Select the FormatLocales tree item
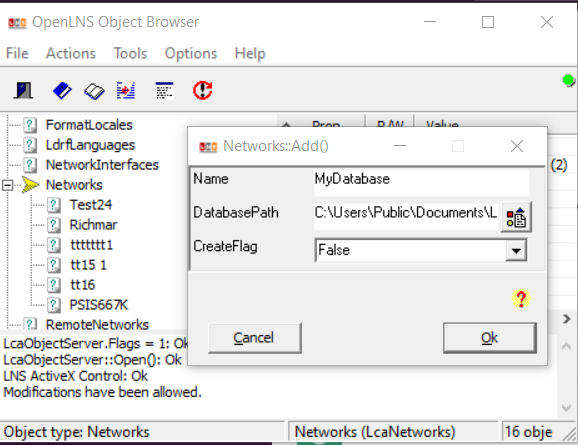 coord(89,125)
